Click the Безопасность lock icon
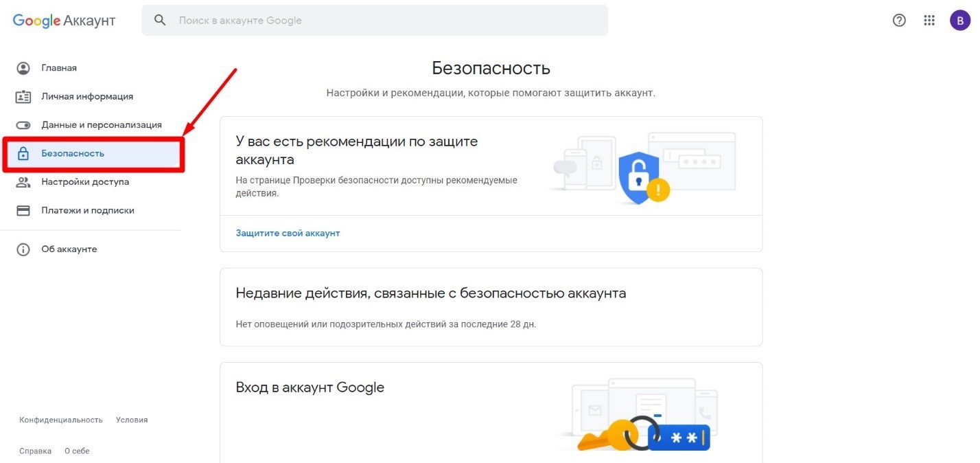The image size is (980, 463). click(23, 153)
